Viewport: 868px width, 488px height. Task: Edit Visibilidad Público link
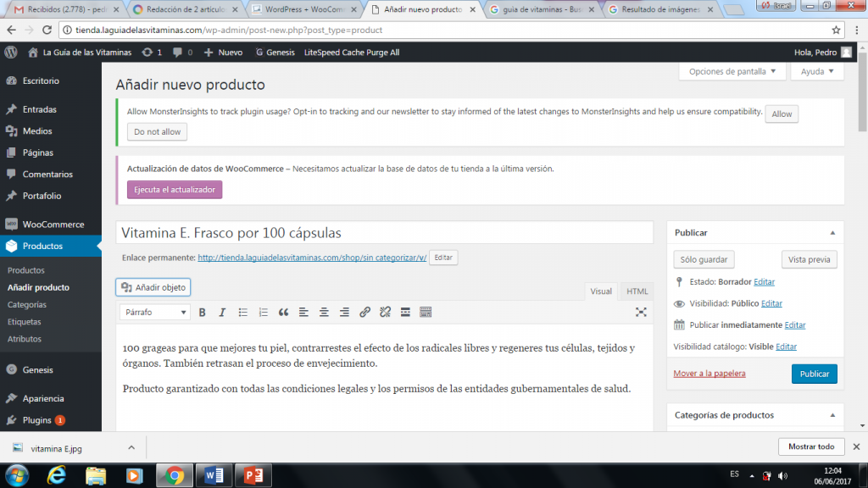coord(771,303)
